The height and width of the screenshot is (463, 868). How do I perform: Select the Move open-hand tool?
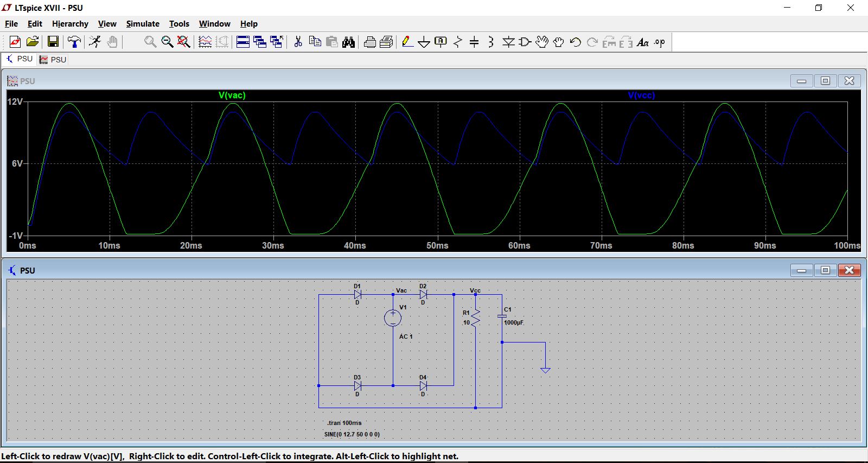tap(542, 42)
